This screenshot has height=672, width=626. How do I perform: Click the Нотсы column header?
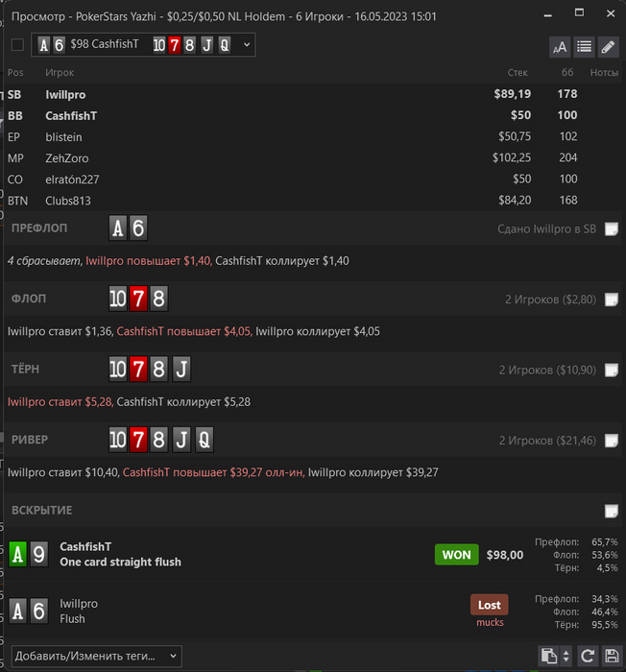point(604,73)
